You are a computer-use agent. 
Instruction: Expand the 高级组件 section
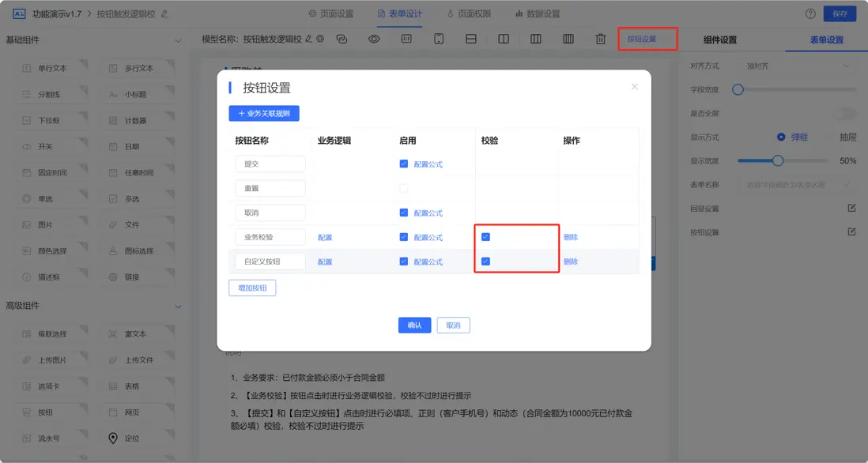point(179,305)
